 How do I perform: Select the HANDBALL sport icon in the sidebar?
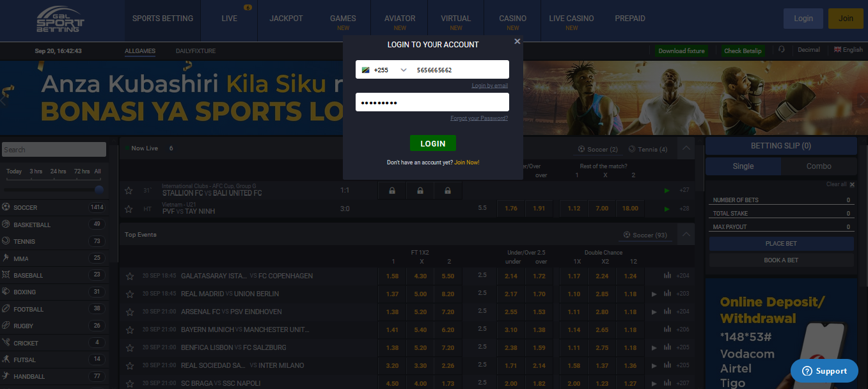click(6, 376)
